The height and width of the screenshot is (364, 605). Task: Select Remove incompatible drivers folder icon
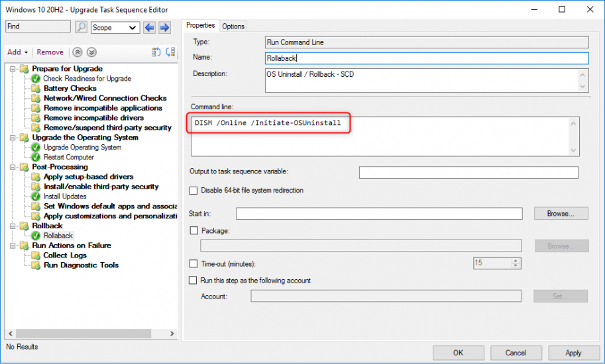tap(36, 118)
